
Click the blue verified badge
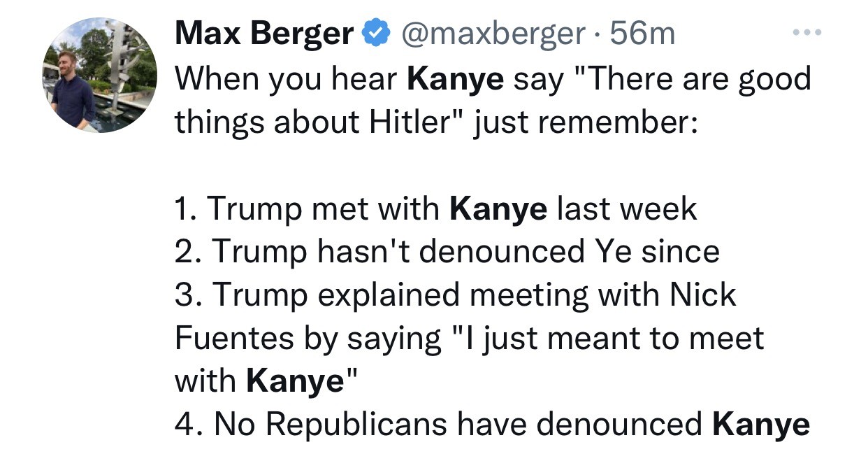[x=376, y=34]
